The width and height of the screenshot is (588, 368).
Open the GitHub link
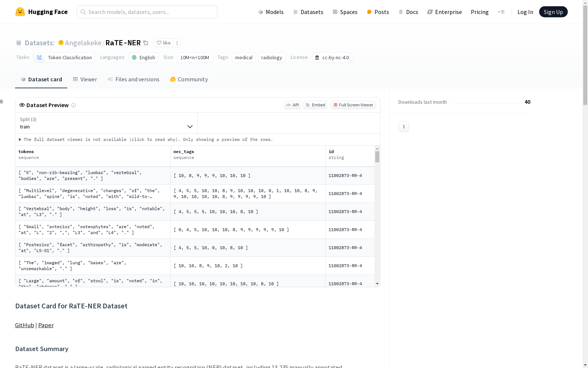[25, 325]
